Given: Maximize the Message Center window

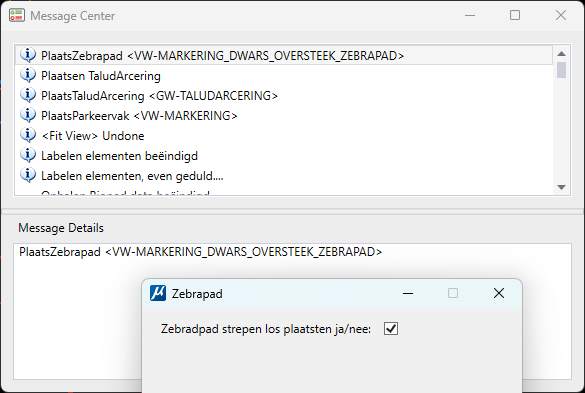Looking at the screenshot, I should 515,15.
